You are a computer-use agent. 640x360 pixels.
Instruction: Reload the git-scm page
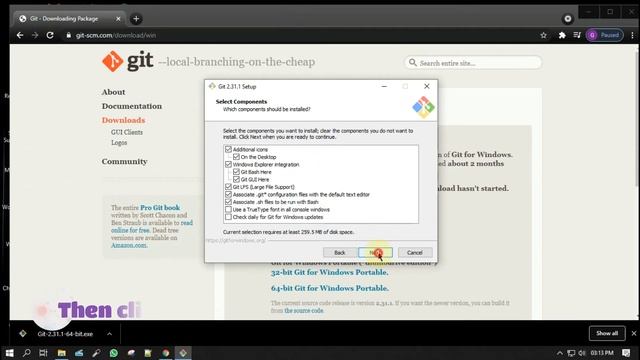pos(50,36)
